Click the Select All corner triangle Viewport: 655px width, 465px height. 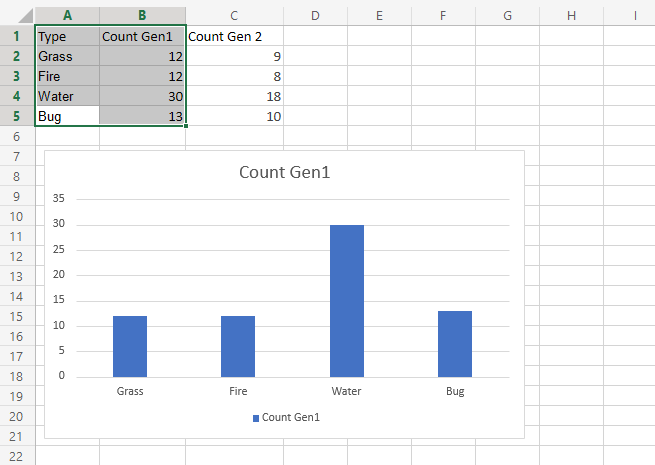[x=17, y=16]
